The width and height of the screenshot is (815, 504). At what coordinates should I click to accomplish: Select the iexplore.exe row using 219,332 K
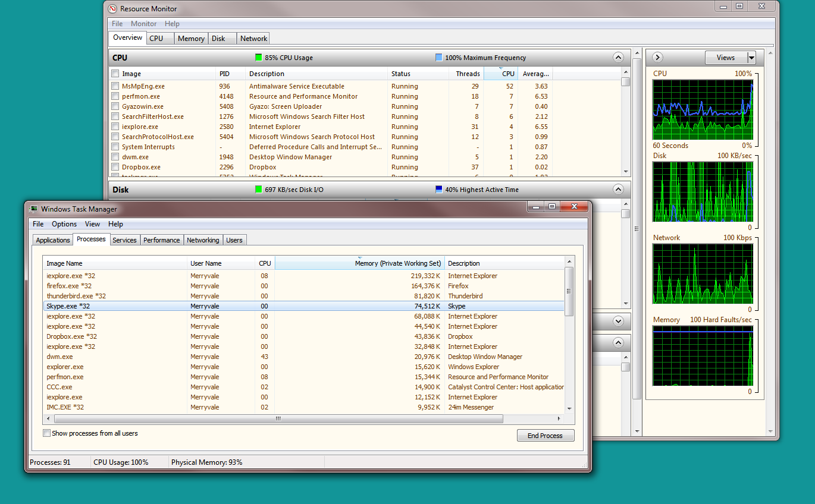(303, 276)
